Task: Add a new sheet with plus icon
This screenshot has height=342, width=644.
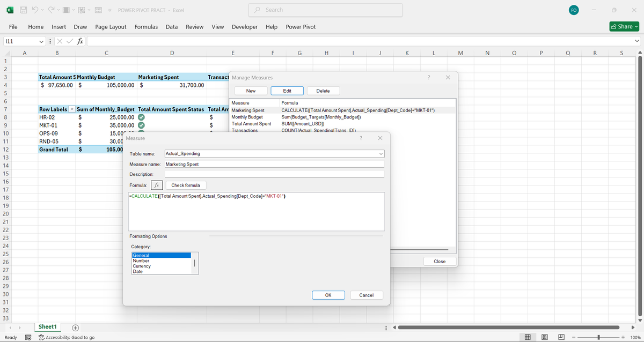Action: 76,327
